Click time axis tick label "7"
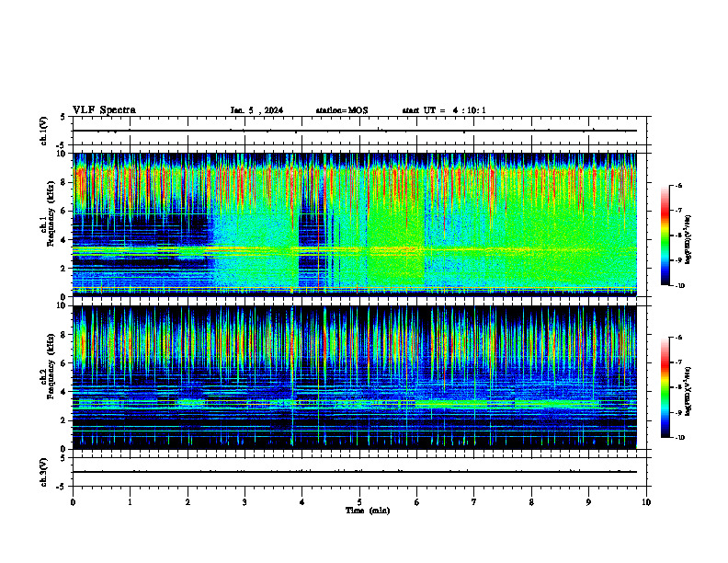The image size is (728, 563). (x=474, y=502)
